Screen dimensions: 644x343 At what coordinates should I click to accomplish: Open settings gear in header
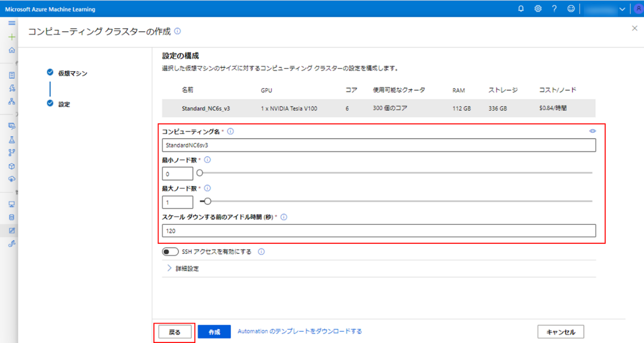pos(538,9)
